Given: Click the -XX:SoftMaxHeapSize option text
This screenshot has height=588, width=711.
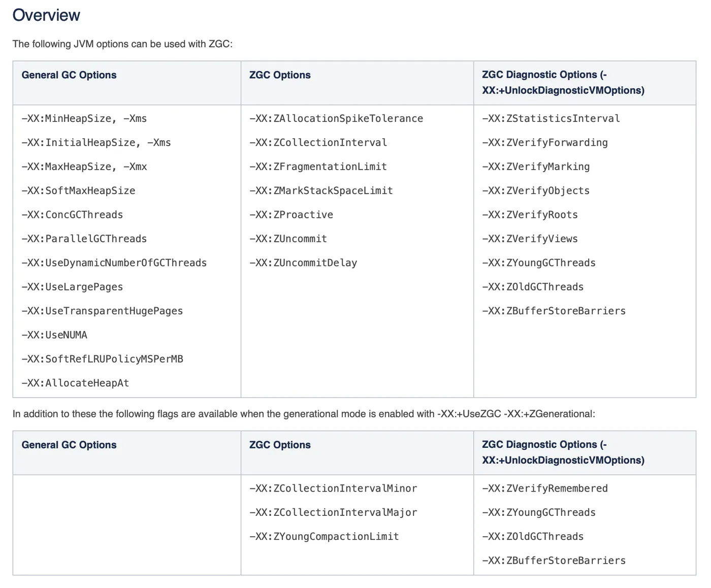Looking at the screenshot, I should tap(78, 191).
